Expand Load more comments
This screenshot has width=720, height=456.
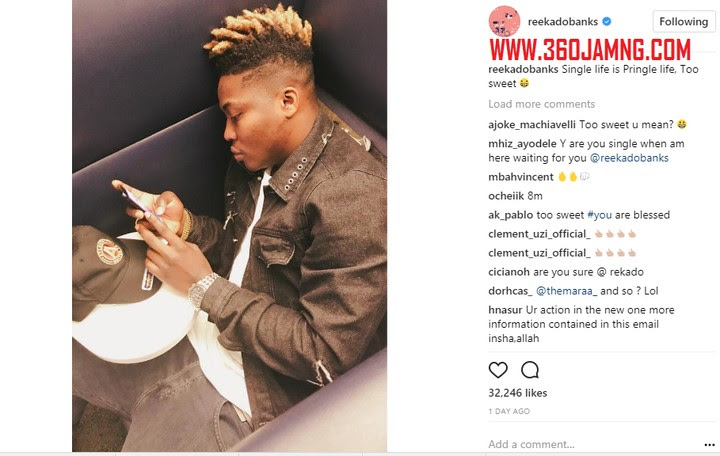pyautogui.click(x=541, y=104)
